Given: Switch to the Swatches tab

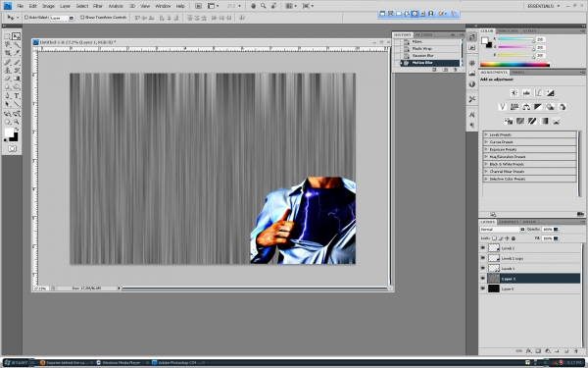Looking at the screenshot, I should pos(508,30).
